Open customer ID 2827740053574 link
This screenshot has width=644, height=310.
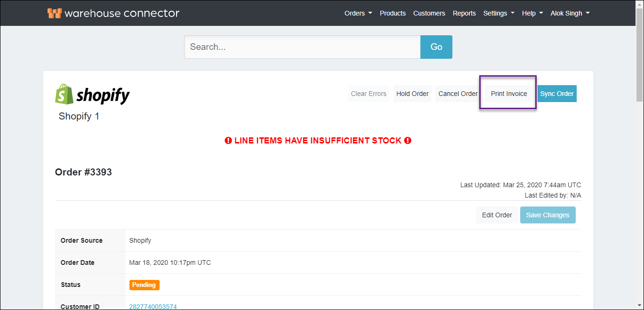tap(153, 307)
